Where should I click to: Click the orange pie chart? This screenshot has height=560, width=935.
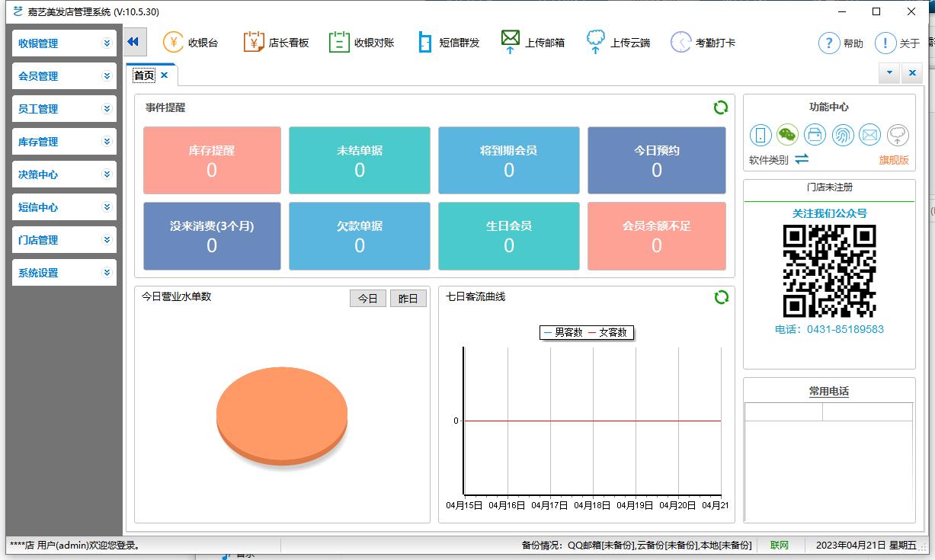coord(282,416)
